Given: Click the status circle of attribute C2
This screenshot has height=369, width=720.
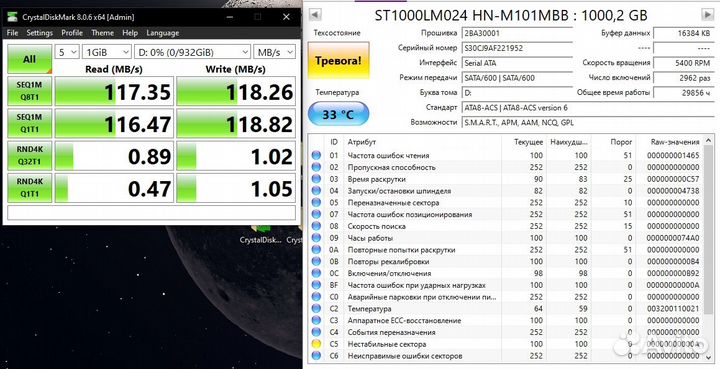Looking at the screenshot, I should [316, 309].
